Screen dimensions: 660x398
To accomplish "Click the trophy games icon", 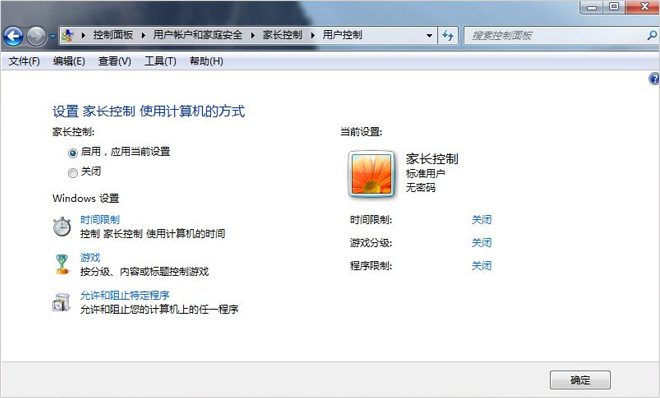I will click(62, 264).
